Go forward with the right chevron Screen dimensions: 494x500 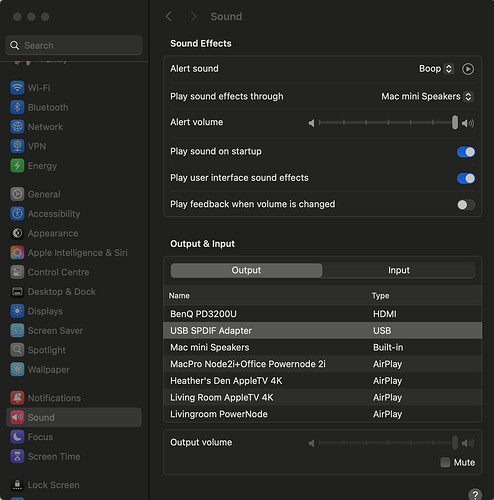click(193, 16)
